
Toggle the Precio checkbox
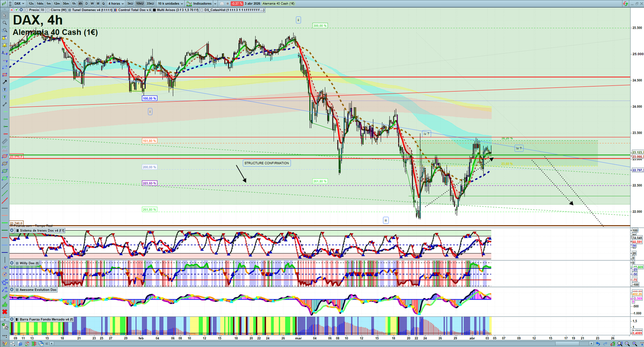(x=27, y=10)
